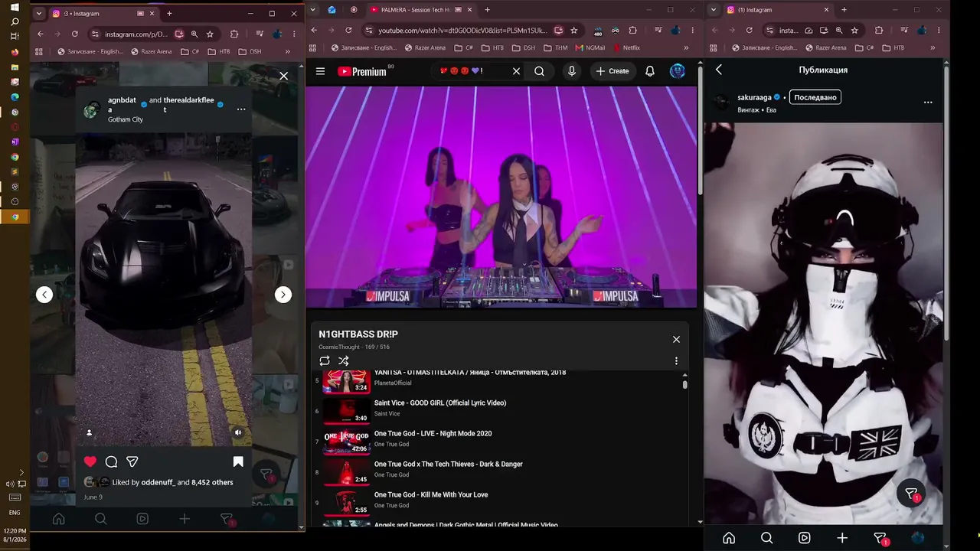Toggle shuffle on the N1GHTBASS DR!P playlist
The image size is (980, 551).
tap(344, 360)
